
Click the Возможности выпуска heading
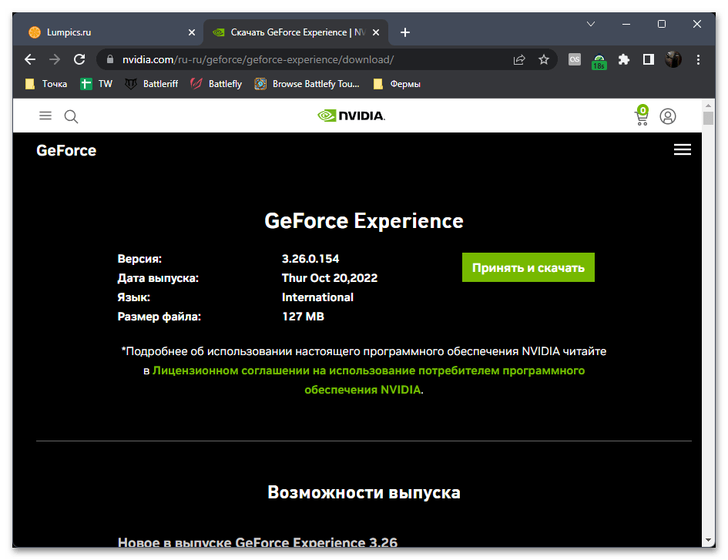364,492
